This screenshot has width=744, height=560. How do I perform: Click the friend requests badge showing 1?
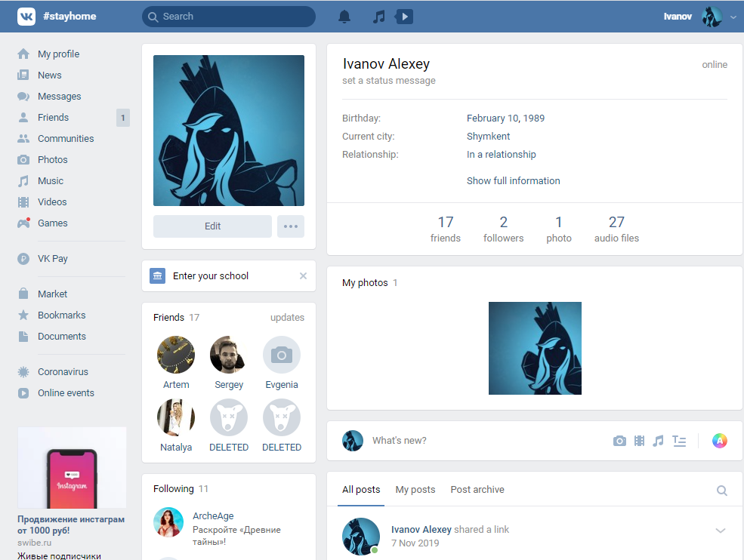click(123, 118)
